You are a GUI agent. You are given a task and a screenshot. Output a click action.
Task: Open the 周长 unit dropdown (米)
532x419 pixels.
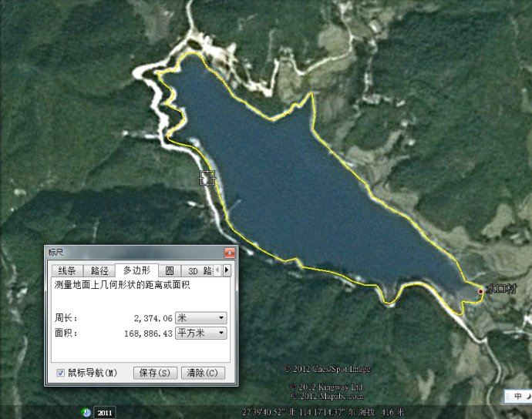coord(201,317)
